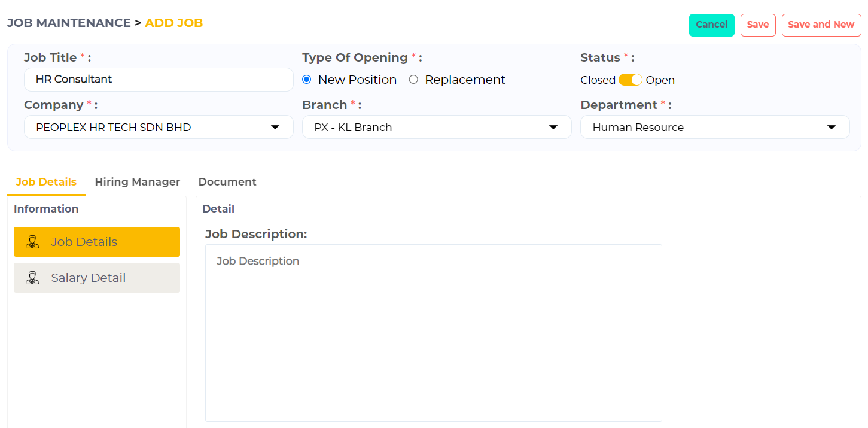Click the Job Maintenance breadcrumb

(x=68, y=23)
